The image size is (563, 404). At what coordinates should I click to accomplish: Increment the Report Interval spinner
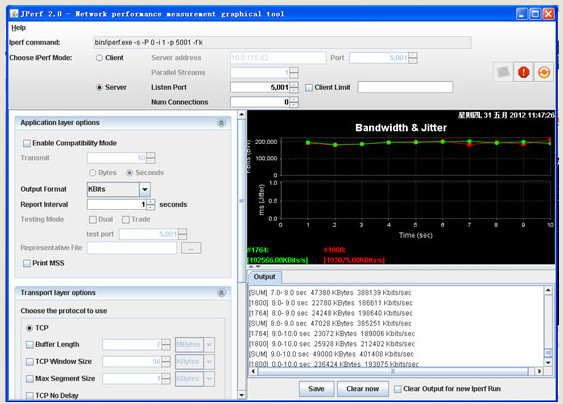(x=151, y=202)
